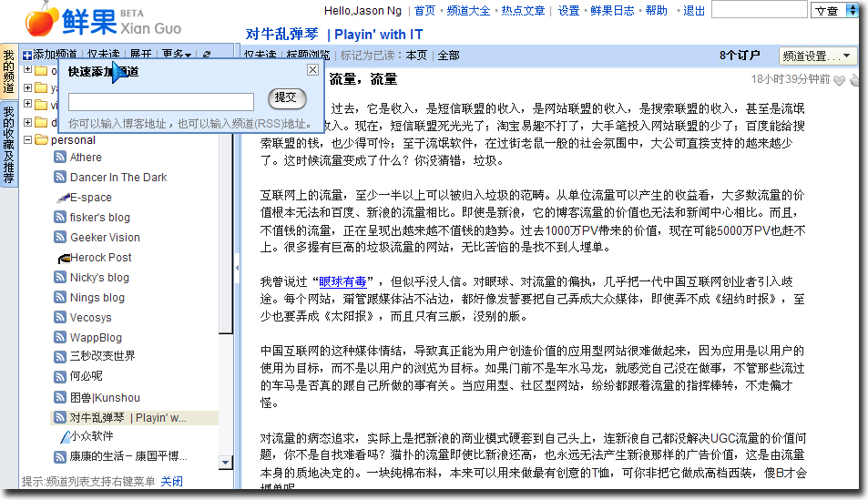Click the E-space feed icon

(x=61, y=198)
